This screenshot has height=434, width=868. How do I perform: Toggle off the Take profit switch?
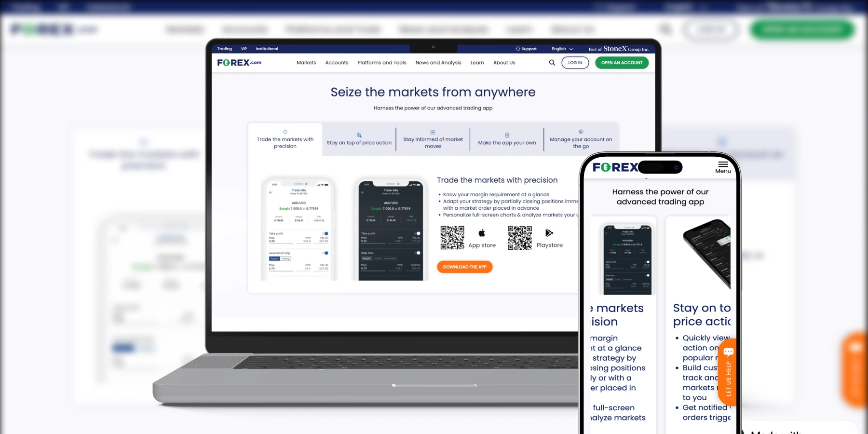(x=325, y=233)
